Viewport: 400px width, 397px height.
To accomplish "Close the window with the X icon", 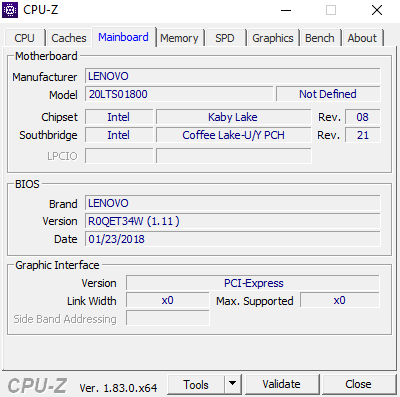I will point(377,10).
